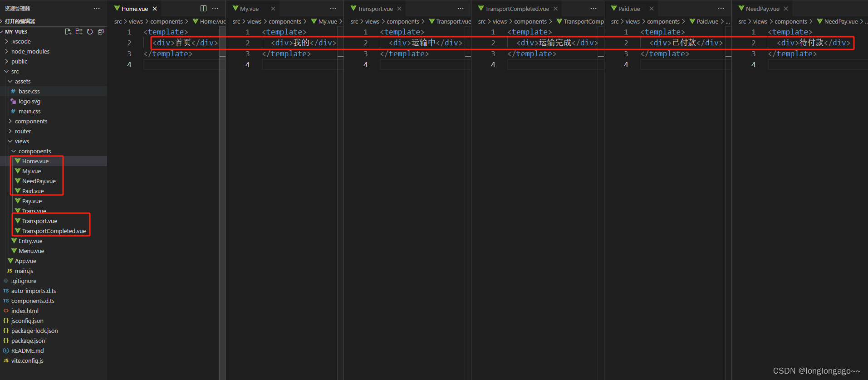Image resolution: width=868 pixels, height=380 pixels.
Task: Switch to the Home.vue editor tab
Action: point(135,9)
